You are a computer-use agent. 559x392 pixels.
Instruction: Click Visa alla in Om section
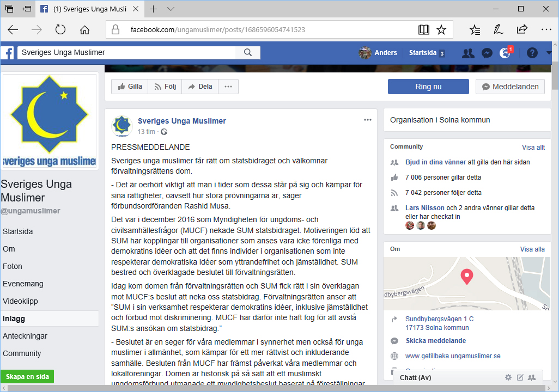(x=532, y=249)
